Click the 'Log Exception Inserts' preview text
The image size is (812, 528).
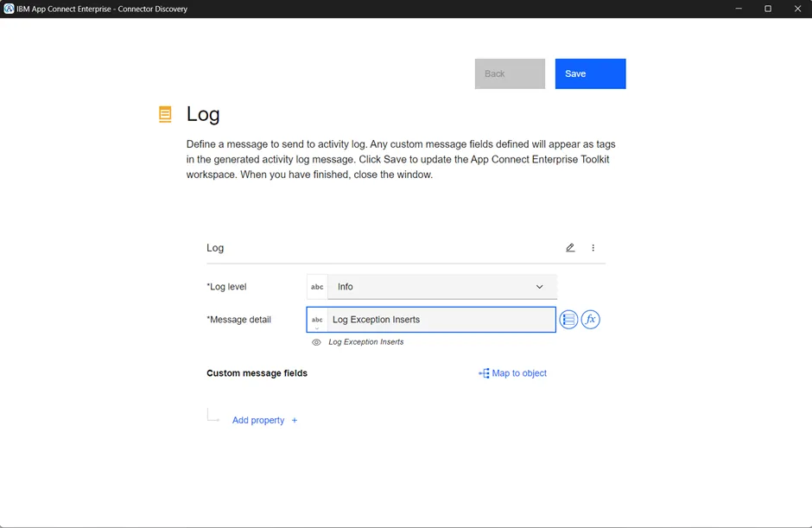tap(366, 342)
